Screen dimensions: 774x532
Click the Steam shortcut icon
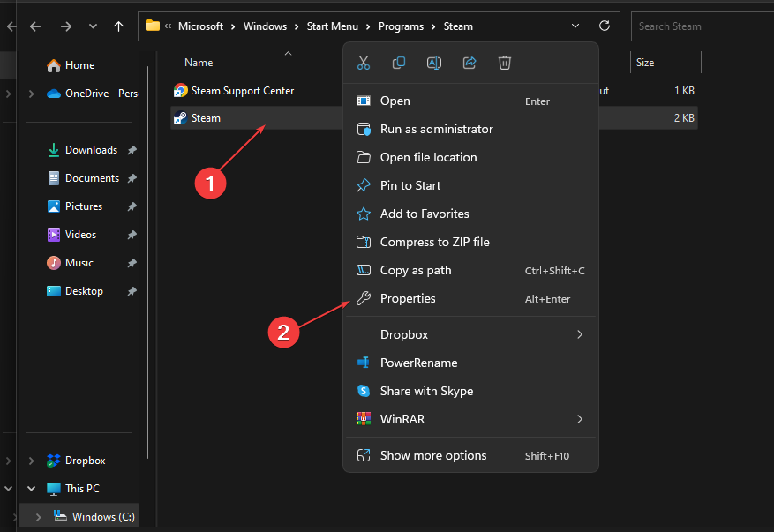point(180,118)
